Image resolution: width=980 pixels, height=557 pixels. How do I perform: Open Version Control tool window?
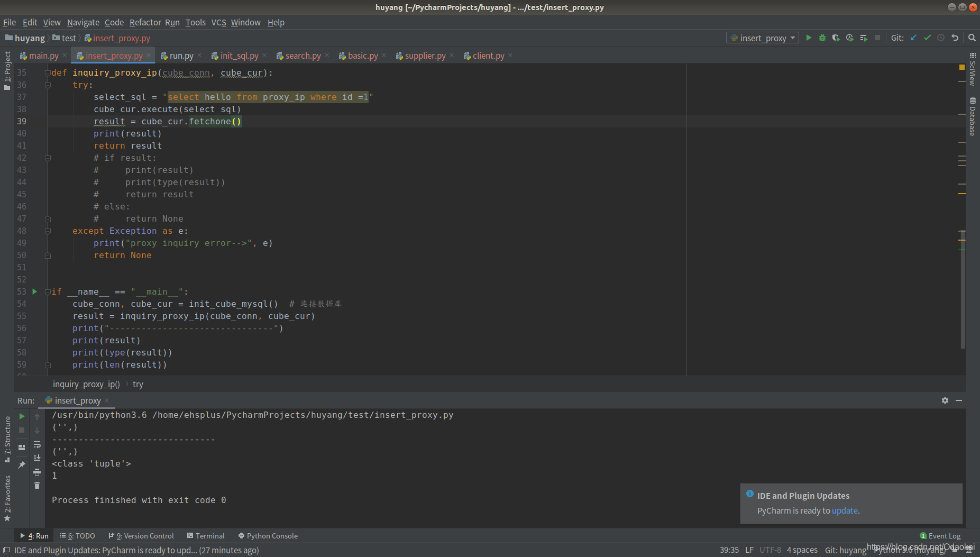[141, 536]
